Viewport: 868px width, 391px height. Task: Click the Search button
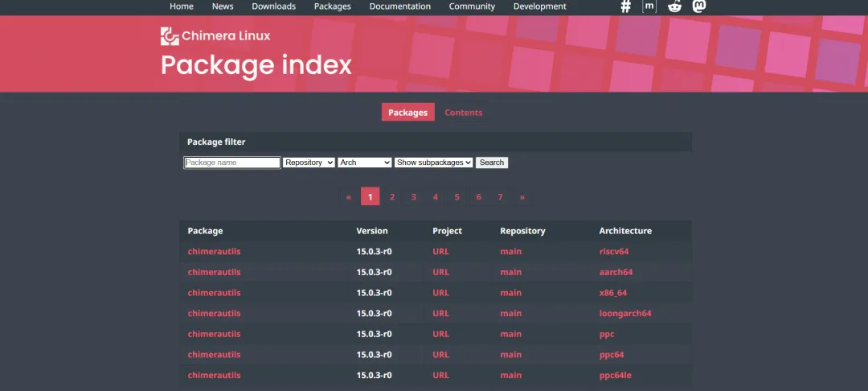pos(492,163)
